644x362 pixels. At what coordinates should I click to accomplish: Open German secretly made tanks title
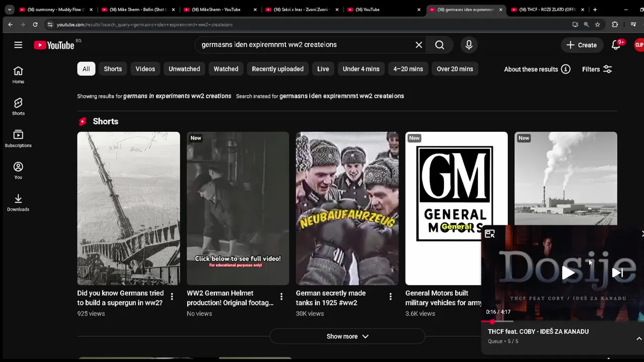coord(331,298)
